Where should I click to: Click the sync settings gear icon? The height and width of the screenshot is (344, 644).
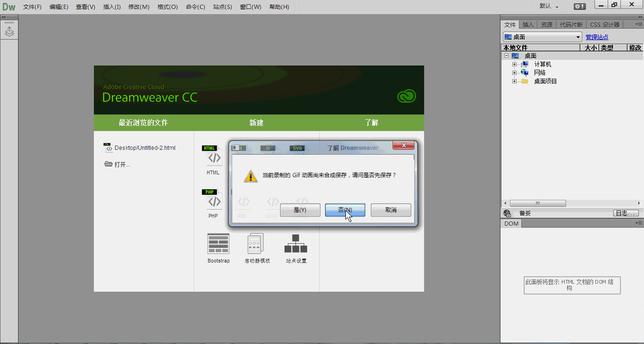click(579, 7)
